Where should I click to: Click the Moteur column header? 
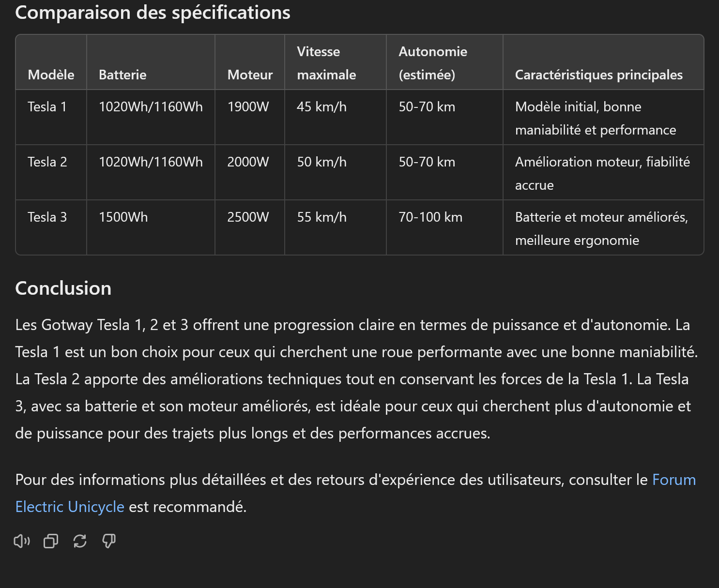click(250, 75)
